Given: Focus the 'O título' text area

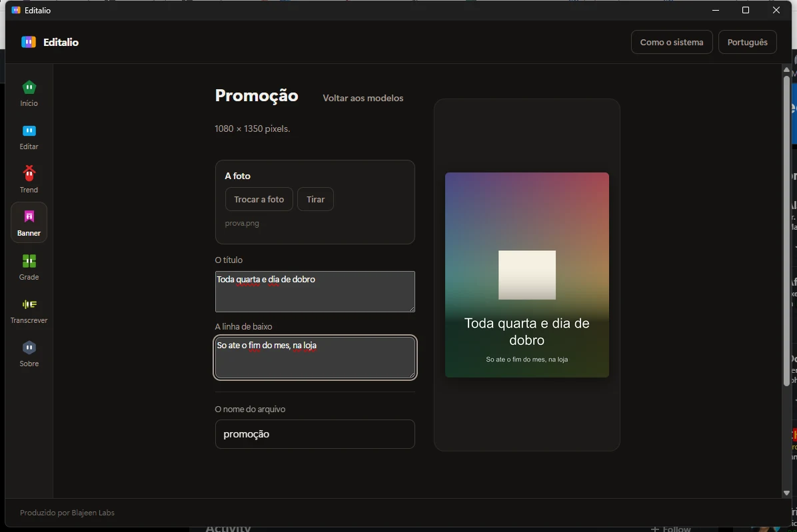Looking at the screenshot, I should [315, 292].
